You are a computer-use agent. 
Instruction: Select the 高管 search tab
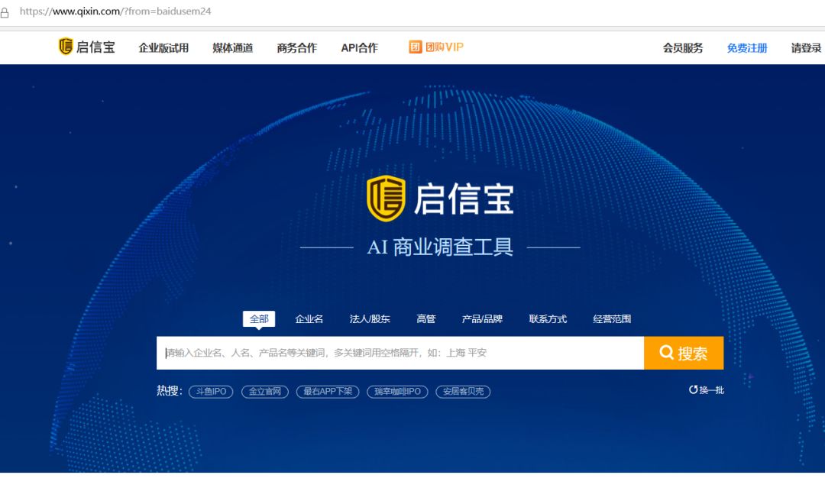tap(425, 318)
